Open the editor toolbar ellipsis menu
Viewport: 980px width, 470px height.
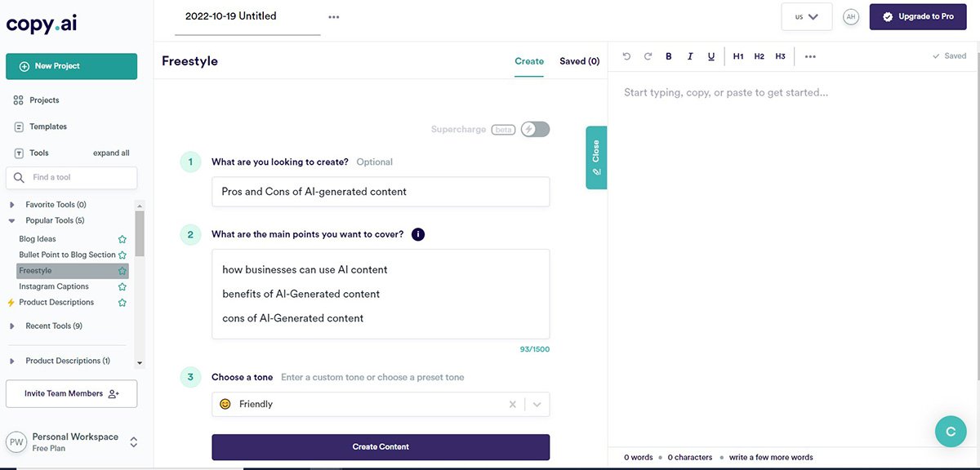pyautogui.click(x=811, y=55)
